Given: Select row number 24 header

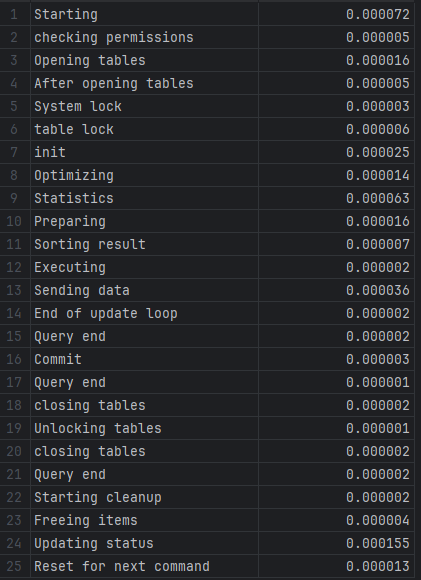Looking at the screenshot, I should [14, 543].
